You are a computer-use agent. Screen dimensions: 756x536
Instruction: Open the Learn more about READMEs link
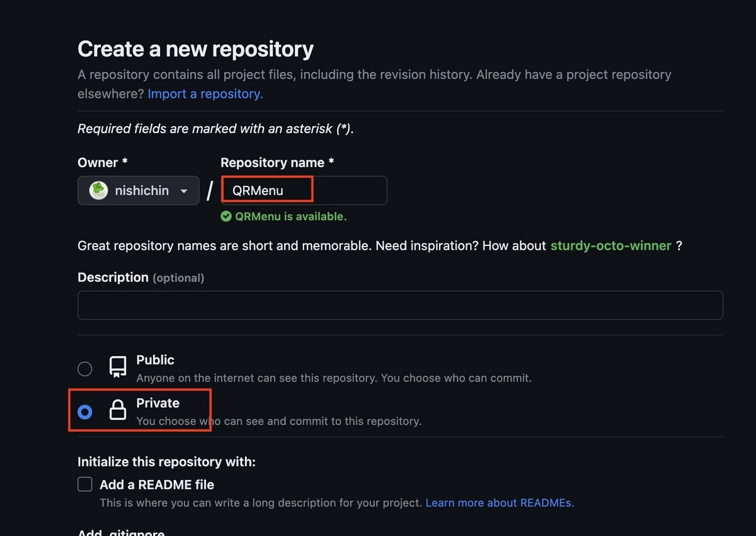click(x=499, y=503)
